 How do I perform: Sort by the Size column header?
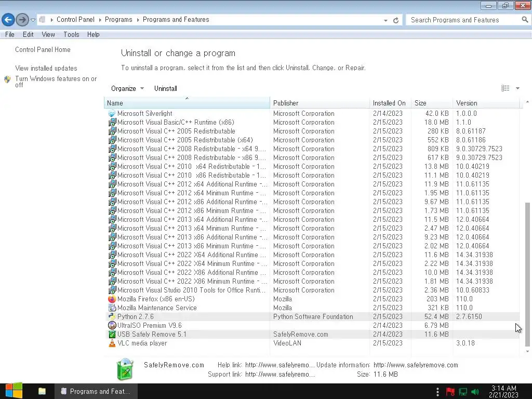click(432, 103)
